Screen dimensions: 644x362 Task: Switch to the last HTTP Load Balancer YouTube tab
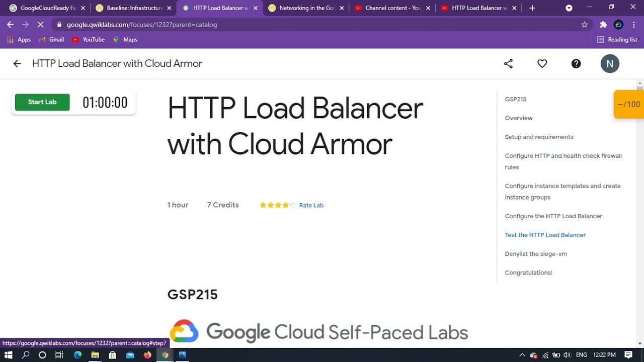click(x=478, y=8)
